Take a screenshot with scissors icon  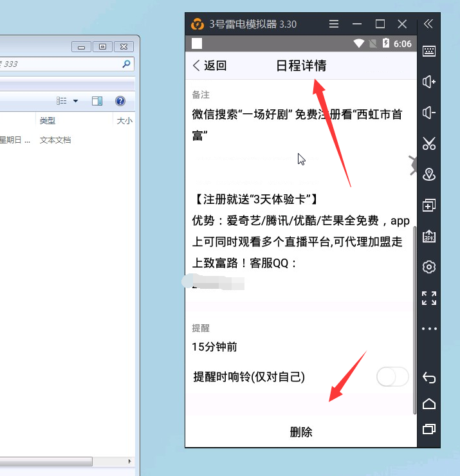click(428, 143)
